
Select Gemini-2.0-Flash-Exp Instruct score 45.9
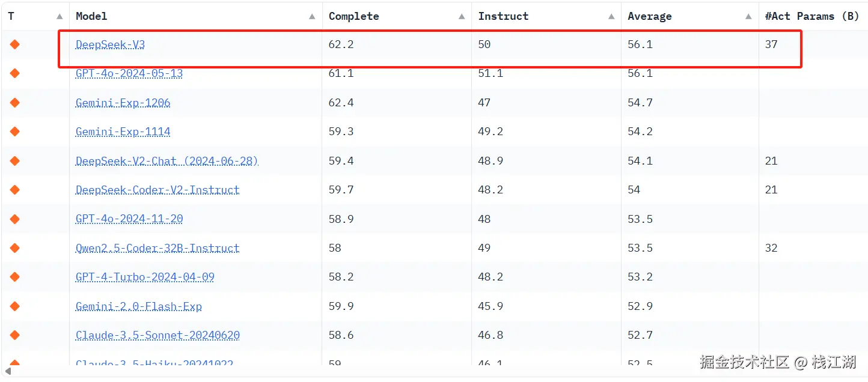[x=491, y=306]
